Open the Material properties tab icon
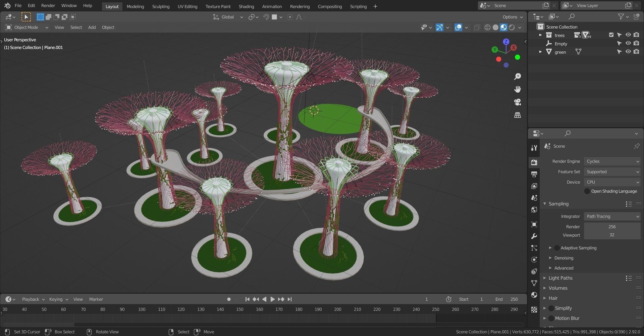This screenshot has height=336, width=644. click(x=534, y=295)
